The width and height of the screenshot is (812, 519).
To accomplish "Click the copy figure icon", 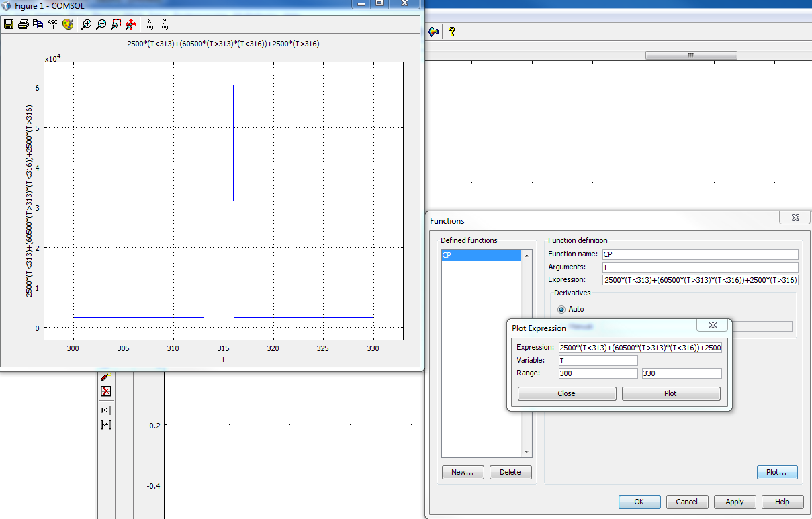I will tap(38, 24).
